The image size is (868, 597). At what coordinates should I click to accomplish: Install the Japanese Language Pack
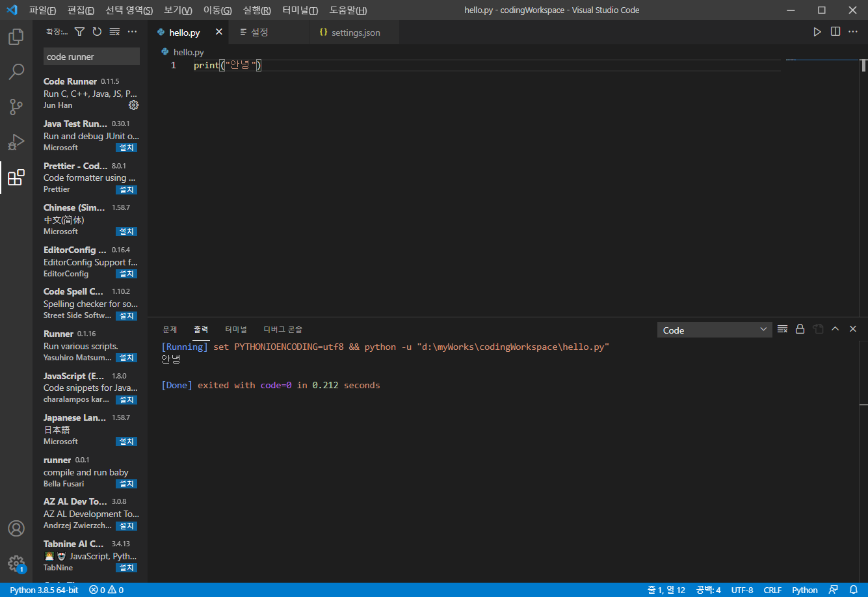click(126, 442)
